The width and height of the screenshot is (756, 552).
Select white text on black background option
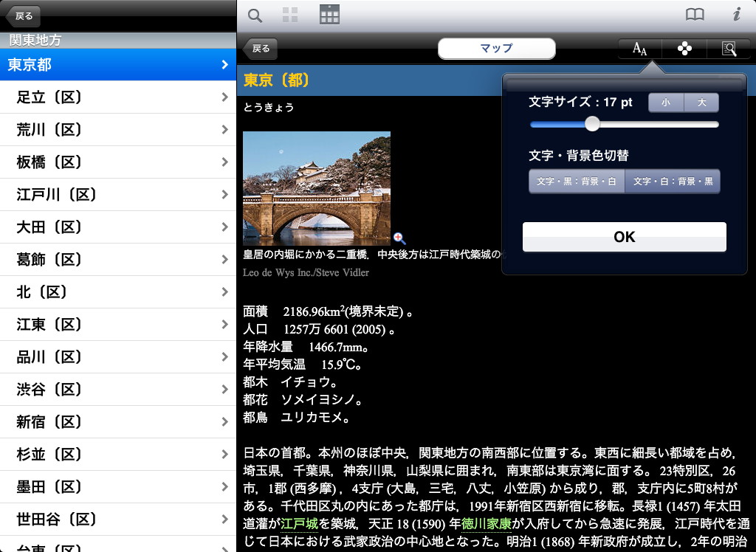coord(673,181)
